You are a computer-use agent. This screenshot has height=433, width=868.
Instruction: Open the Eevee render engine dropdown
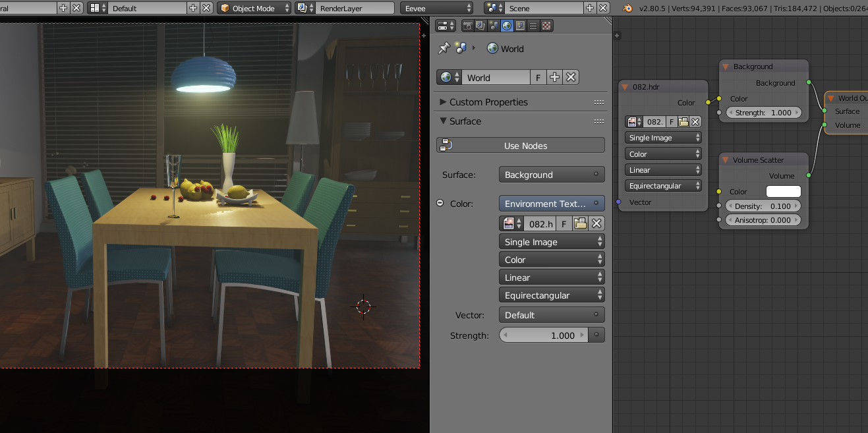tap(437, 8)
